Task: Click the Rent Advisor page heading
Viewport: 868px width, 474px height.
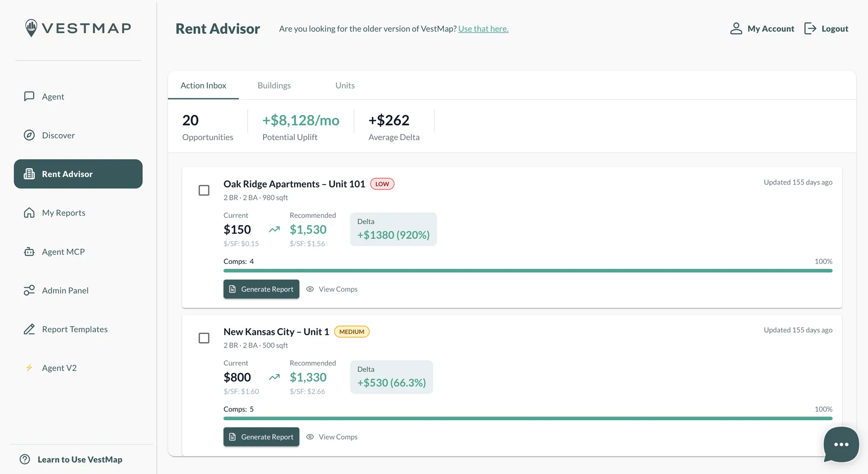Action: coord(218,29)
